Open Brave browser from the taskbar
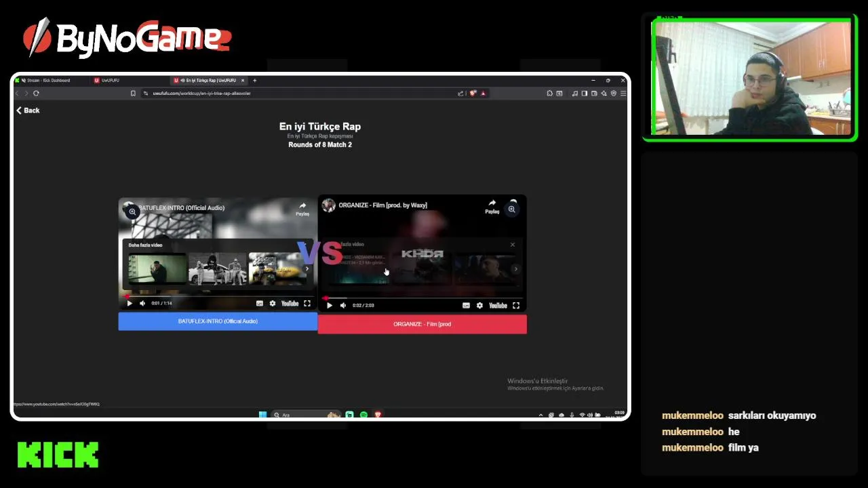868x488 pixels. click(378, 415)
